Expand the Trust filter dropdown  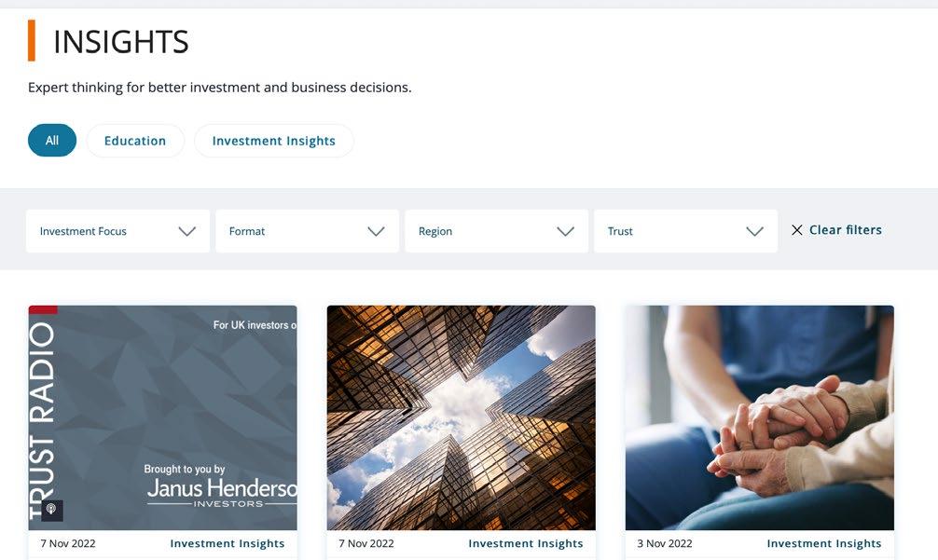point(685,231)
